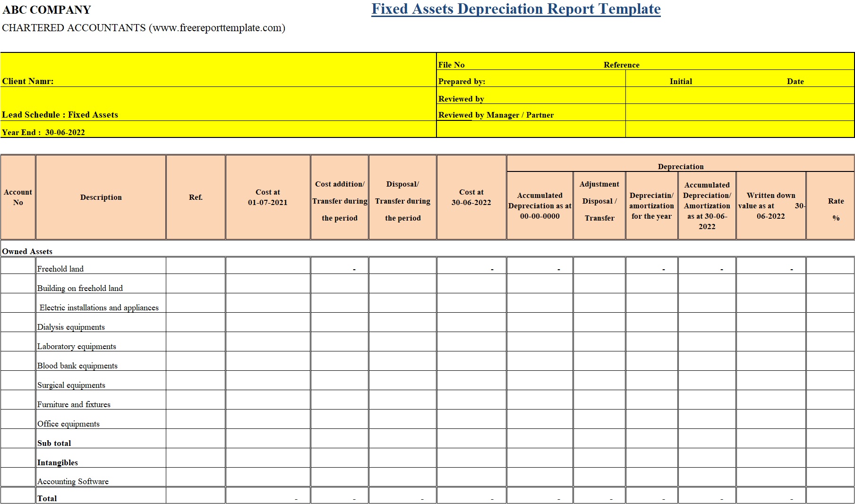The width and height of the screenshot is (855, 504).
Task: Select the Office equipments cell
Action: (x=101, y=419)
